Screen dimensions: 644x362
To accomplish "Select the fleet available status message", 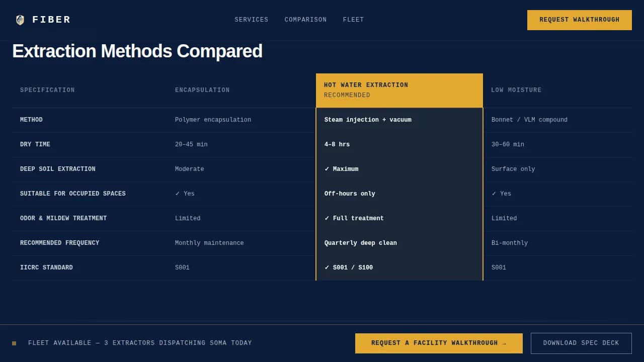I will tap(140, 343).
